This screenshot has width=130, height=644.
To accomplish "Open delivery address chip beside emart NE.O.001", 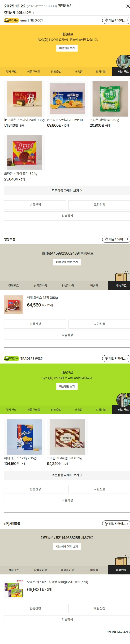I will tap(116, 20).
